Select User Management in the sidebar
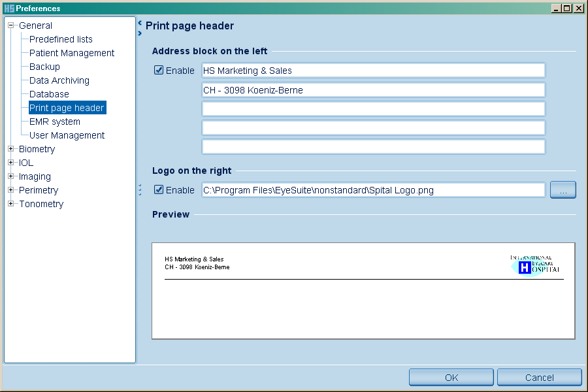Image resolution: width=588 pixels, height=392 pixels. (x=67, y=135)
